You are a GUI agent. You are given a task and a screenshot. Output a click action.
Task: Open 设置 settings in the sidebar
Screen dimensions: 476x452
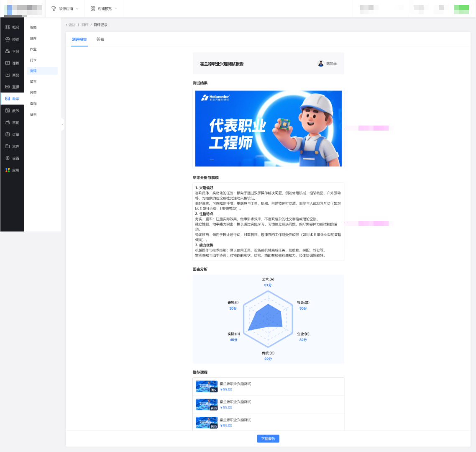point(12,158)
